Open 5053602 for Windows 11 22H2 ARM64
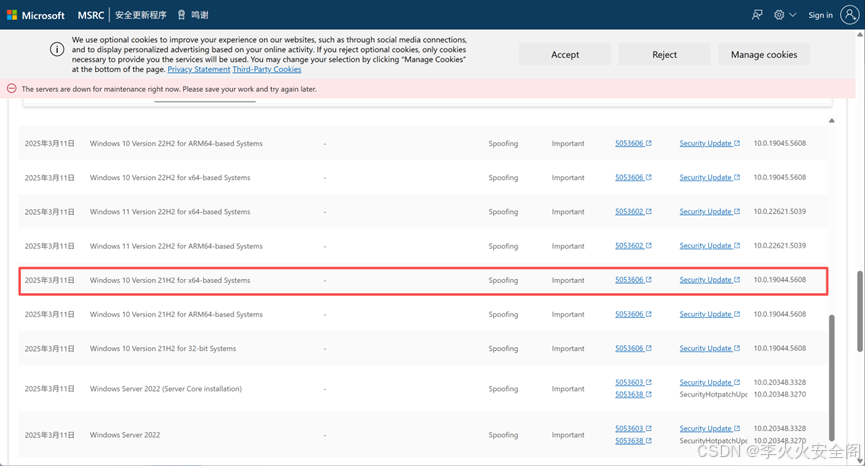Image resolution: width=865 pixels, height=466 pixels. click(633, 246)
